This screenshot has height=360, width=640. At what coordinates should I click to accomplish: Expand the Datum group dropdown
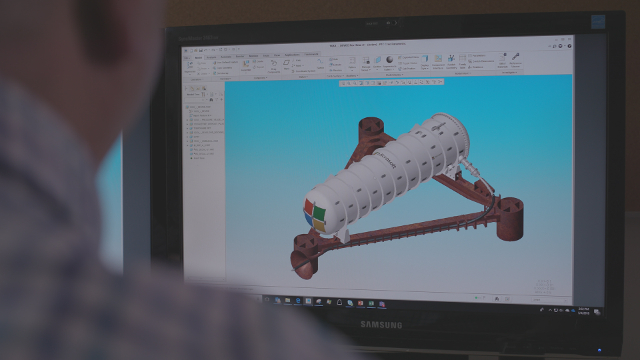pyautogui.click(x=303, y=77)
